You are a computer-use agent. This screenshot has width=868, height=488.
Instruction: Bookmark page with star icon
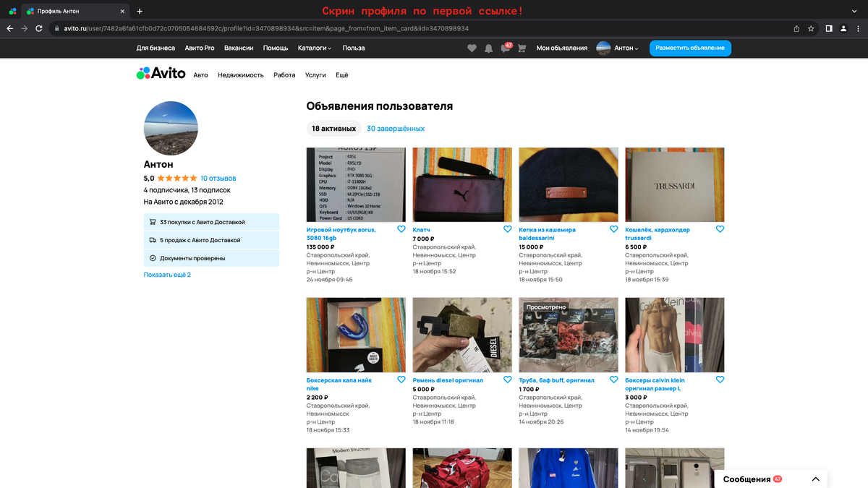coord(811,28)
